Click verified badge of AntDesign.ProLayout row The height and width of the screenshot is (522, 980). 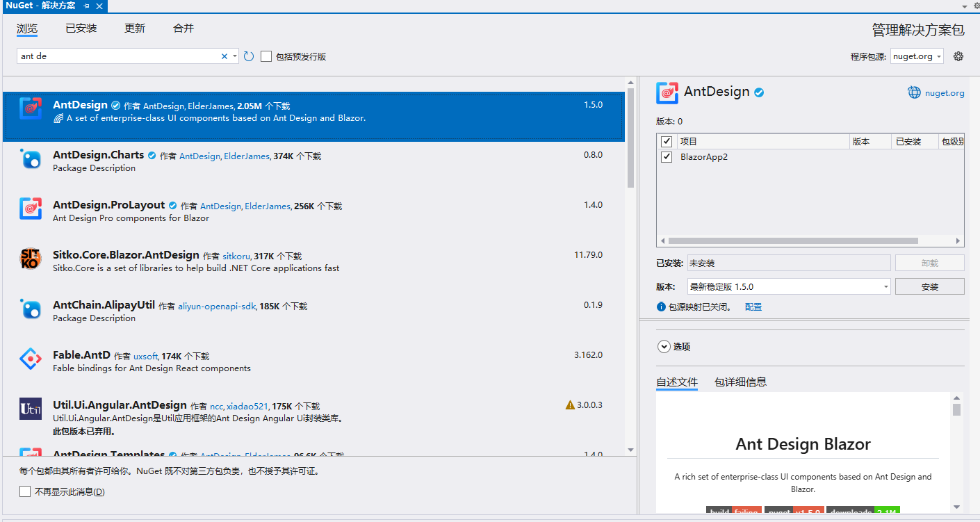pyautogui.click(x=173, y=206)
